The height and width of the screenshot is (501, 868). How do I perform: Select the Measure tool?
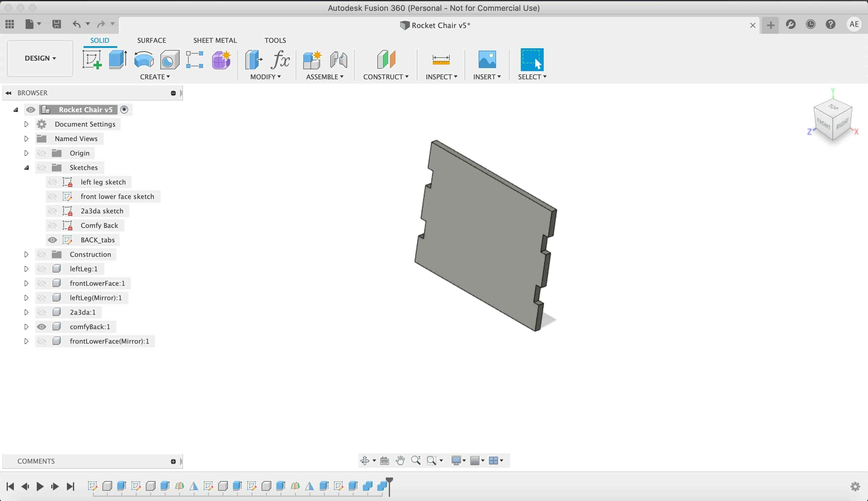(441, 59)
